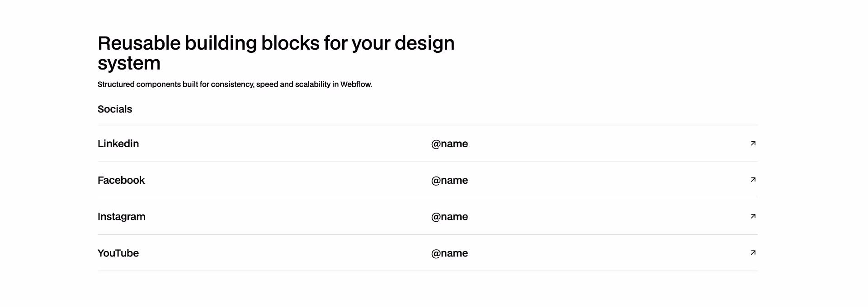Screen dimensions: 868x307
Task: Click the @name handle next to YouTube
Action: [x=450, y=253]
